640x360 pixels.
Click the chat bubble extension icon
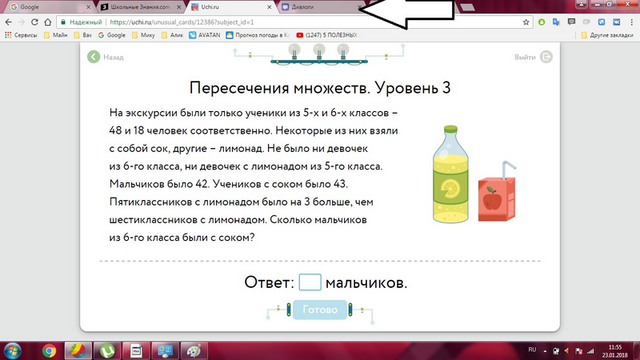[x=571, y=22]
